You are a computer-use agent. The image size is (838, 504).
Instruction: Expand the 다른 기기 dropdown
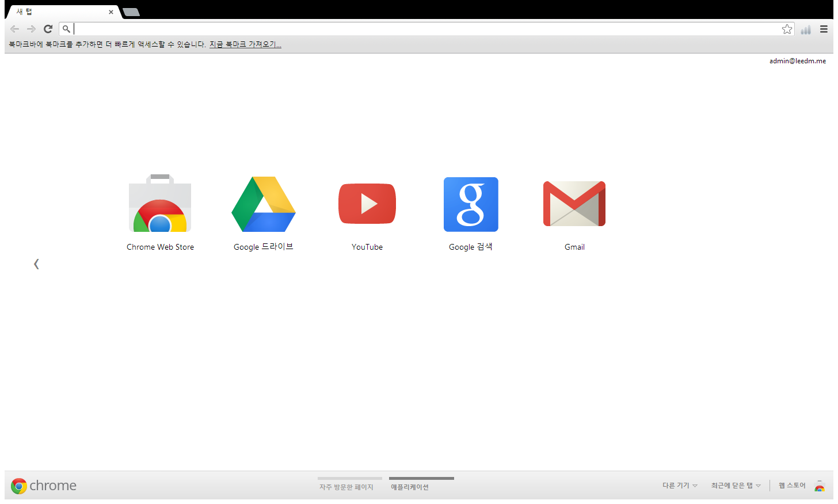[x=679, y=486]
